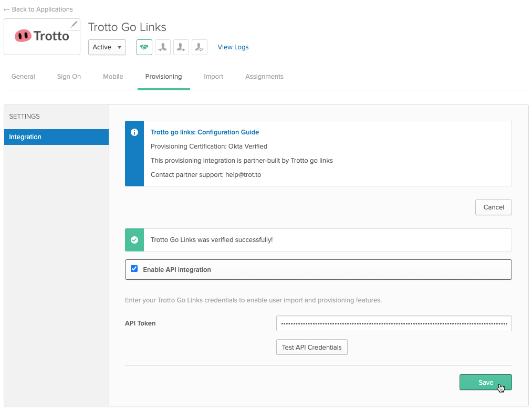This screenshot has height=410, width=532.
Task: Open the Mobile tab
Action: pos(113,77)
